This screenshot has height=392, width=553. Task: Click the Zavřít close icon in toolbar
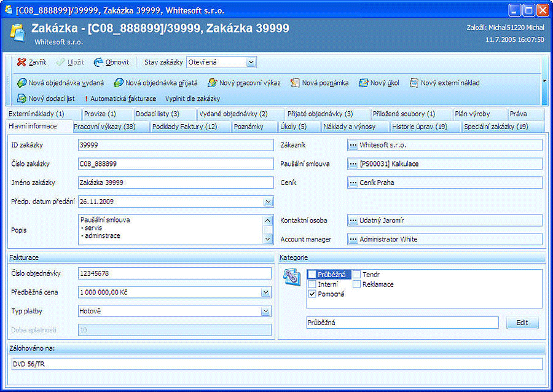click(22, 62)
